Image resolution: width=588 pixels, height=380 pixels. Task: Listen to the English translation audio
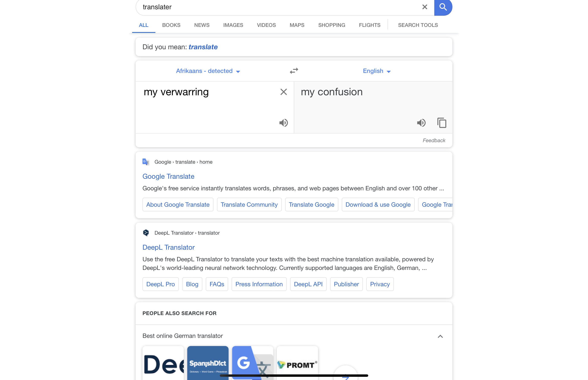(x=421, y=123)
